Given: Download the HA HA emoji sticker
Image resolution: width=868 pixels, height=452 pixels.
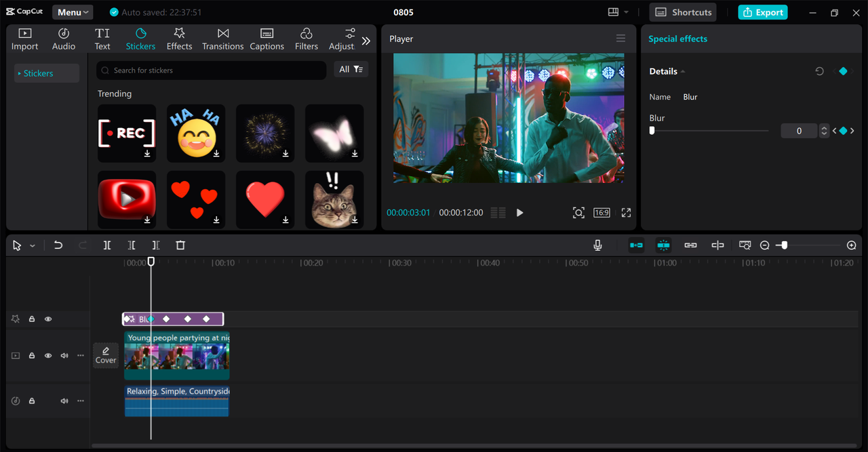Looking at the screenshot, I should click(216, 154).
